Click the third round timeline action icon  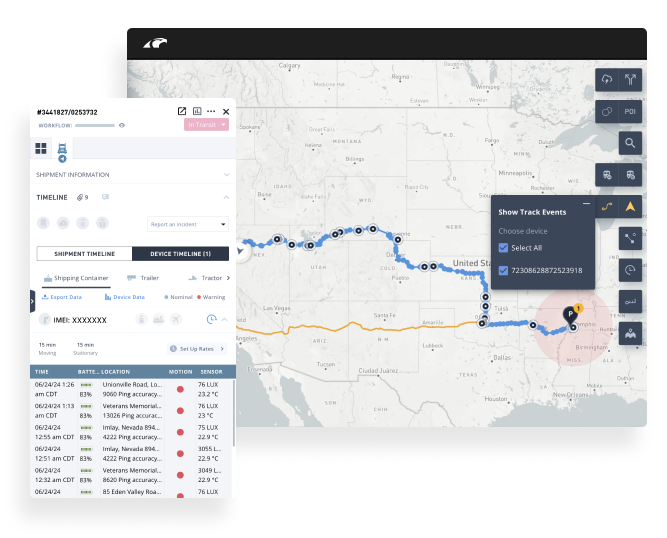(83, 223)
